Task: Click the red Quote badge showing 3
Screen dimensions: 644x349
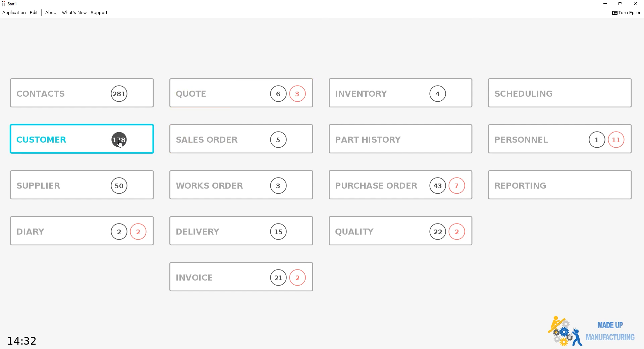Action: point(297,94)
